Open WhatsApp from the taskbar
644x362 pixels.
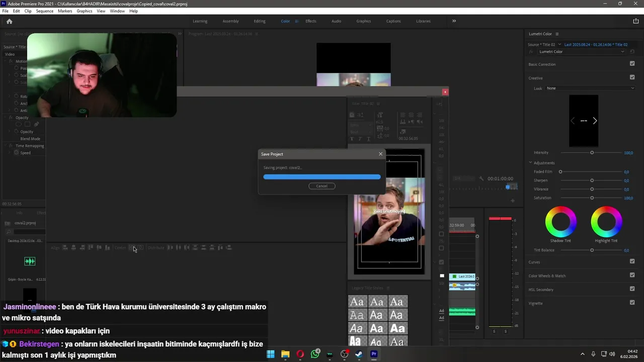tap(315, 354)
